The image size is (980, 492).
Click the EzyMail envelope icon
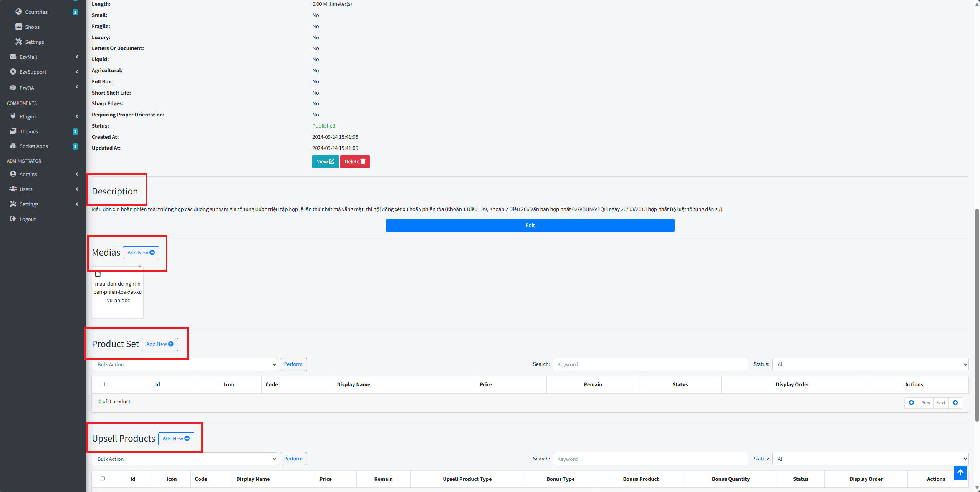click(x=13, y=57)
